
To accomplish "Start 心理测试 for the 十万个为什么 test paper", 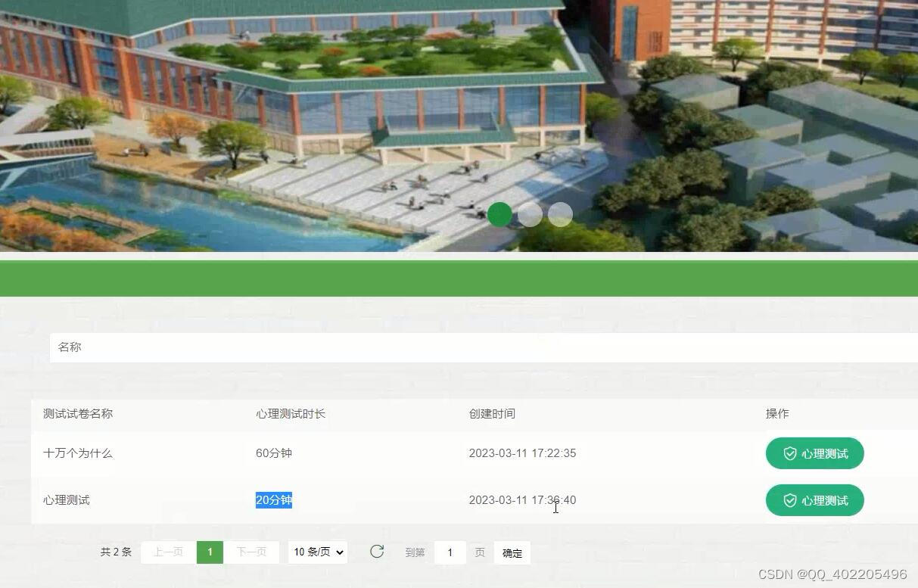I will 814,453.
